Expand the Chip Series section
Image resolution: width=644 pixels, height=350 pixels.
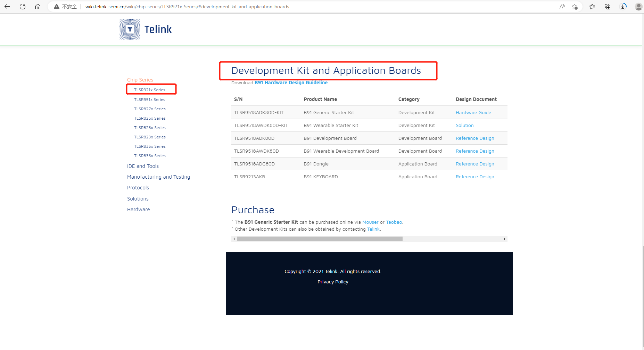point(140,79)
